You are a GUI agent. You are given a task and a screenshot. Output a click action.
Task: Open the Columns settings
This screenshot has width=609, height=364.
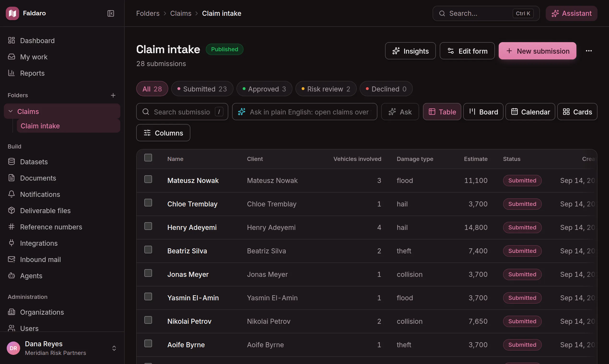point(163,133)
